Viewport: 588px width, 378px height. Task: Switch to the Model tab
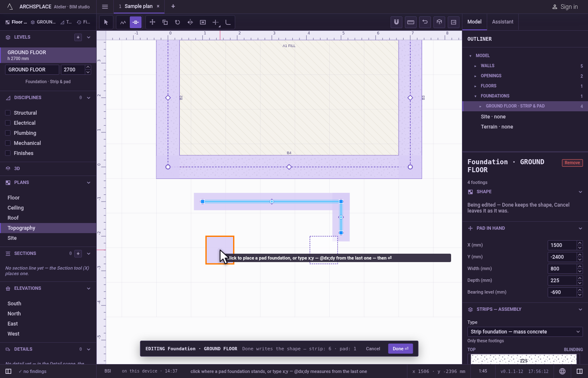(475, 22)
